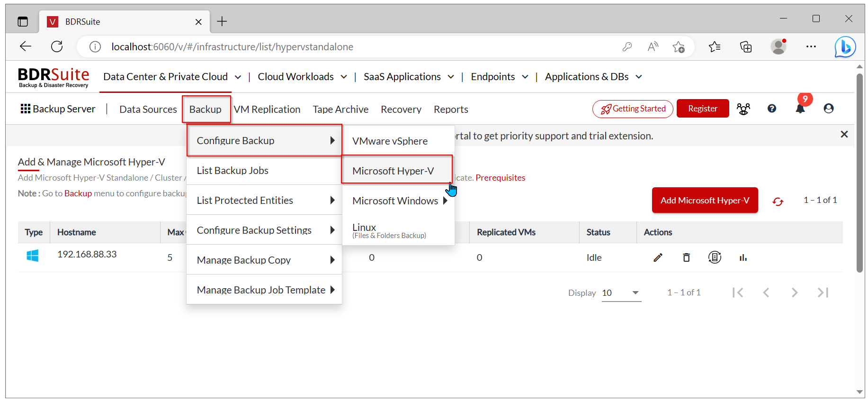Expand Cloud Workloads dropdown

pyautogui.click(x=344, y=77)
